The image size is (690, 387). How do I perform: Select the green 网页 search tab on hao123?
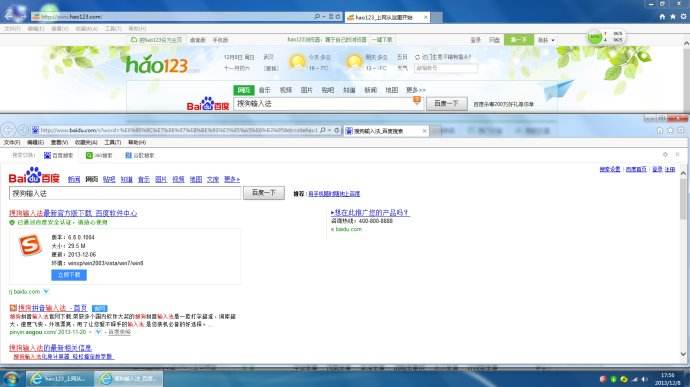(x=243, y=90)
